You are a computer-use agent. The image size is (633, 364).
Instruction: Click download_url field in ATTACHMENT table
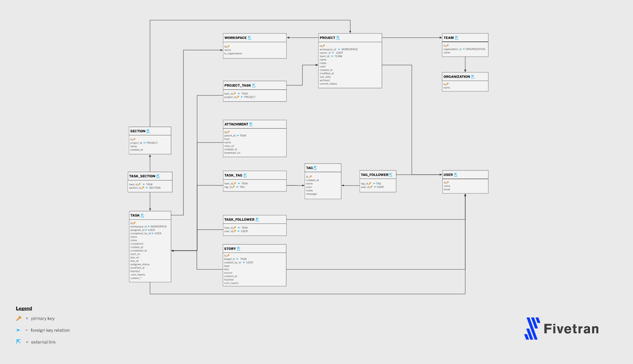pyautogui.click(x=232, y=153)
